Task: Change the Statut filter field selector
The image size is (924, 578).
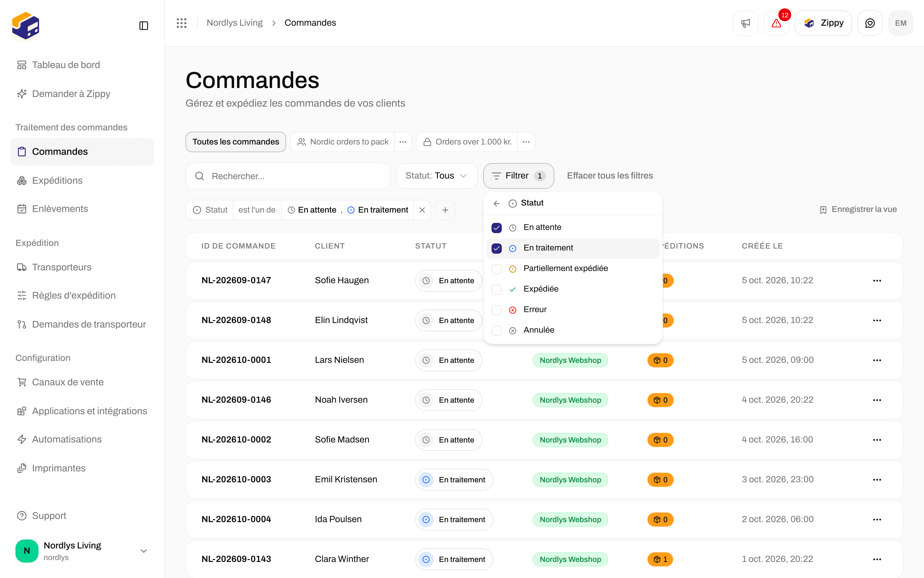Action: point(210,210)
